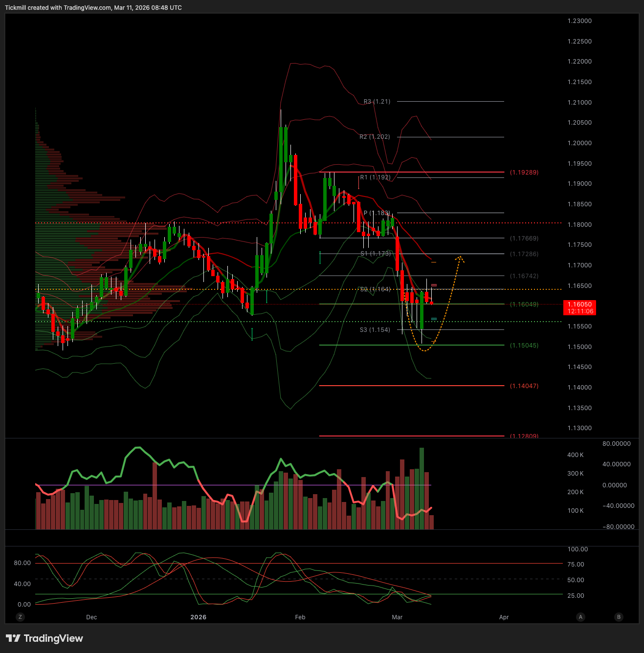Click the Mar label on time axis
644x653 pixels.
[x=397, y=617]
